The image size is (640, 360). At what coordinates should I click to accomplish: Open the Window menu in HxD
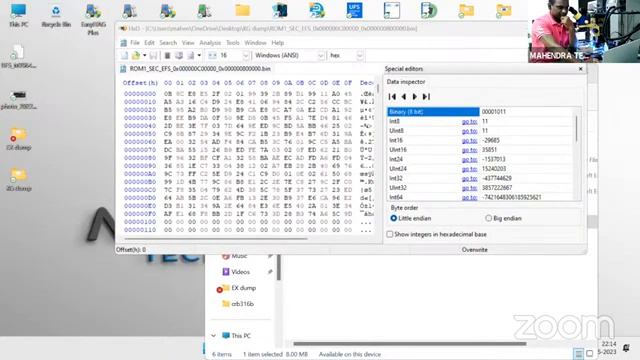[255, 43]
